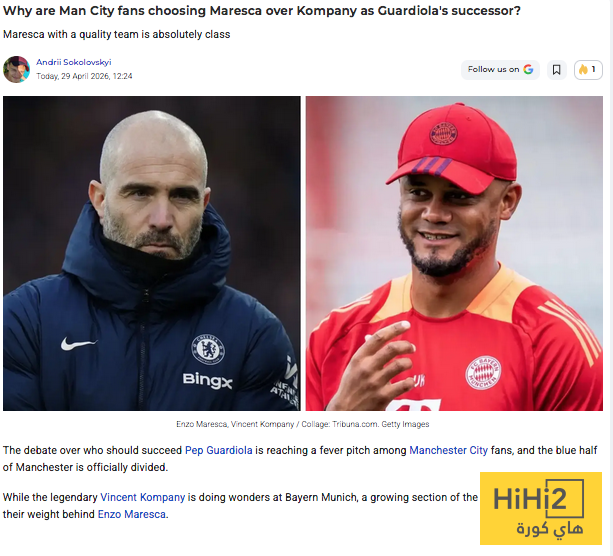This screenshot has width=613, height=556.
Task: Follow the Manchester City link
Action: 448,450
